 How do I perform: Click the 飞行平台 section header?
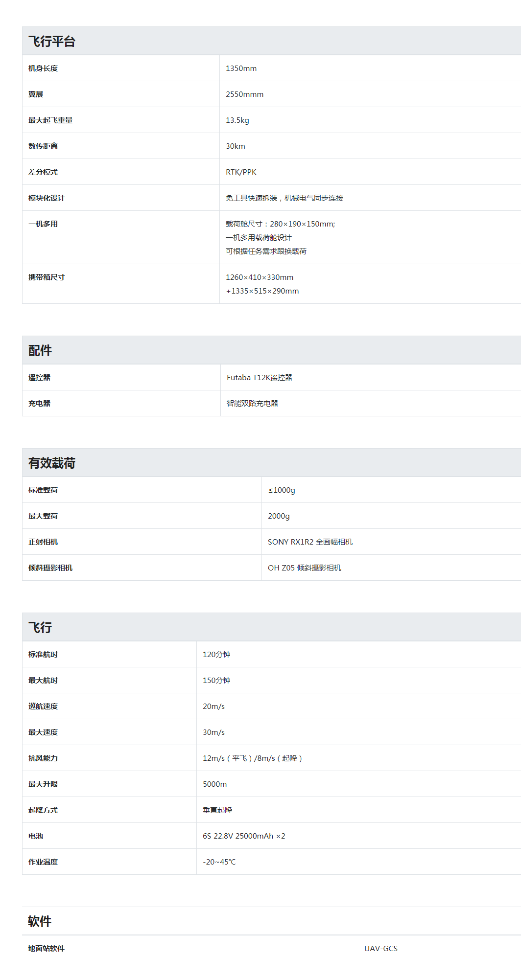click(51, 42)
